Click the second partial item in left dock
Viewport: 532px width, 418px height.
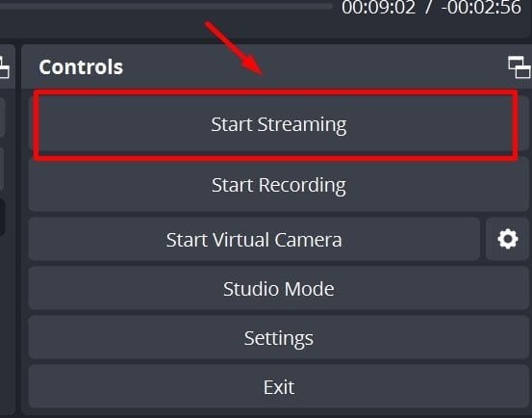tap(2, 170)
